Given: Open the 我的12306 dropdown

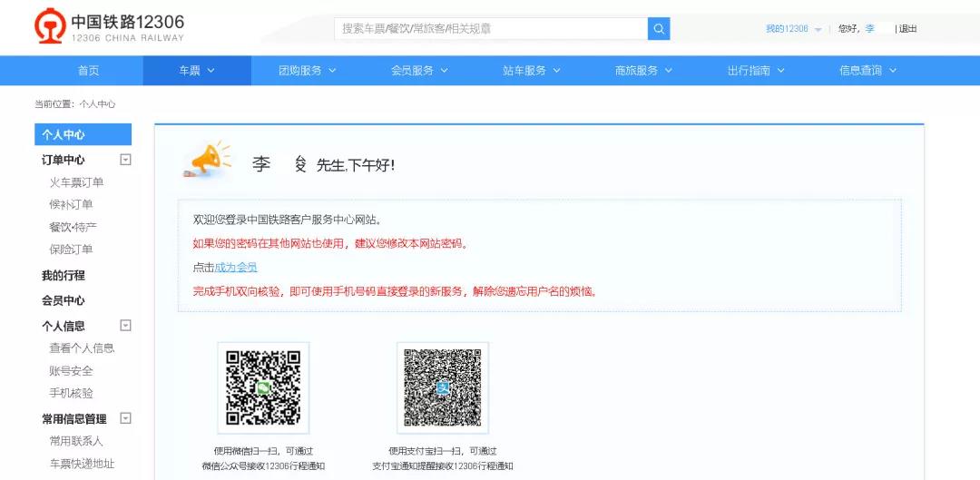Looking at the screenshot, I should (792, 29).
